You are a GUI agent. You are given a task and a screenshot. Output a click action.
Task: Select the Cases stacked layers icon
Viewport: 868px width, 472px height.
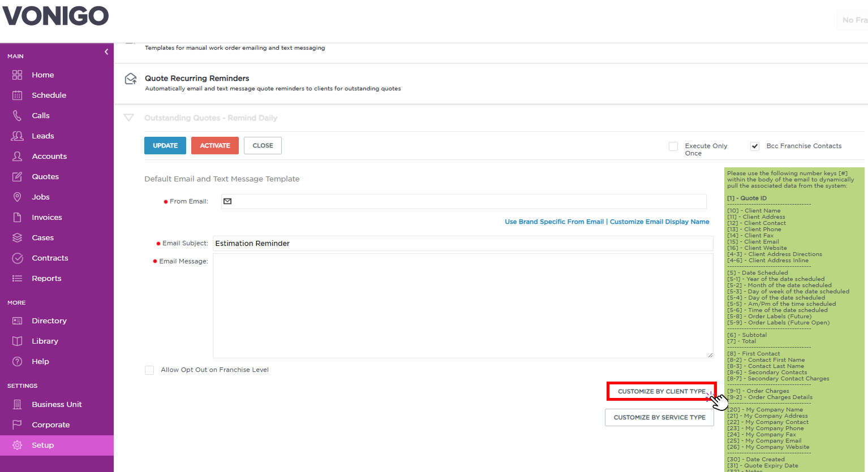pos(18,237)
